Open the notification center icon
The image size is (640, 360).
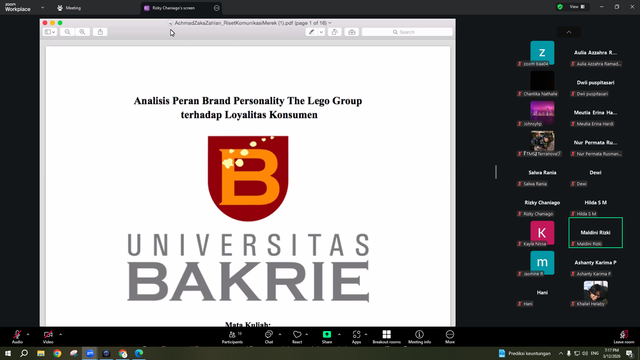click(x=629, y=353)
